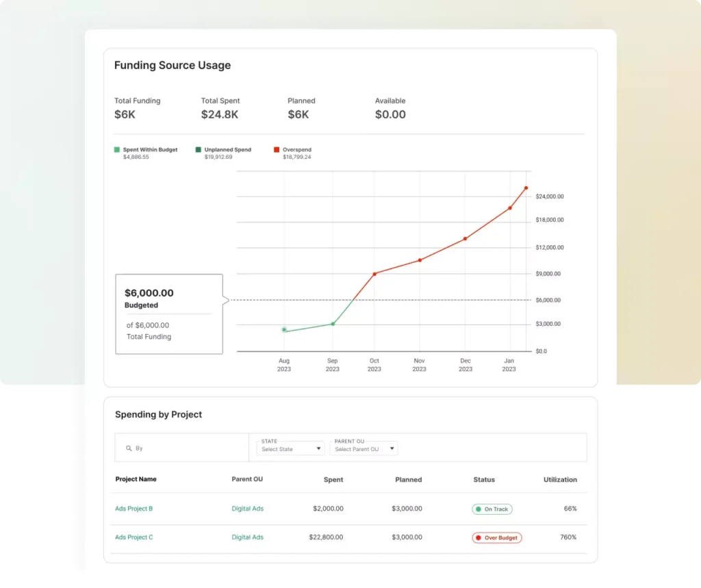
Task: Click the highlighted Aug 2023 chart data point
Action: [x=284, y=329]
